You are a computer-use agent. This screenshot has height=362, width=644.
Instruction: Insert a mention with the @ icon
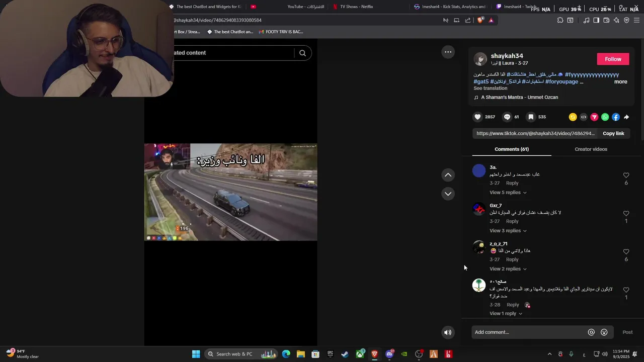point(591,332)
